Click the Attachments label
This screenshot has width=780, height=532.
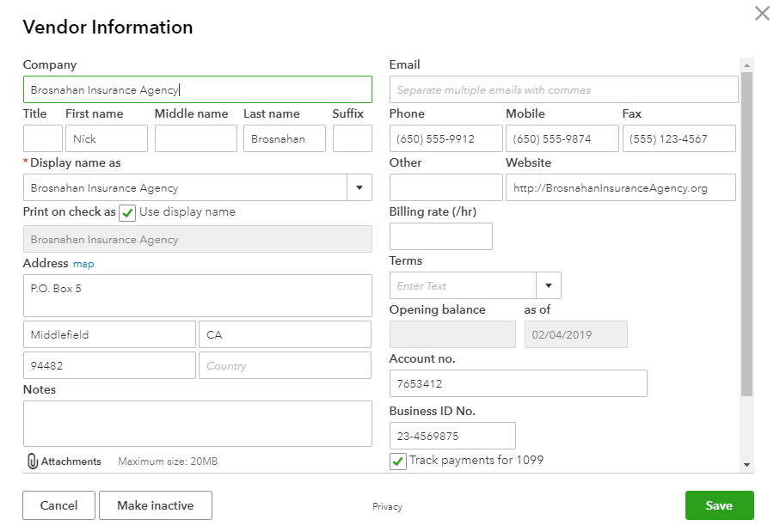click(71, 462)
